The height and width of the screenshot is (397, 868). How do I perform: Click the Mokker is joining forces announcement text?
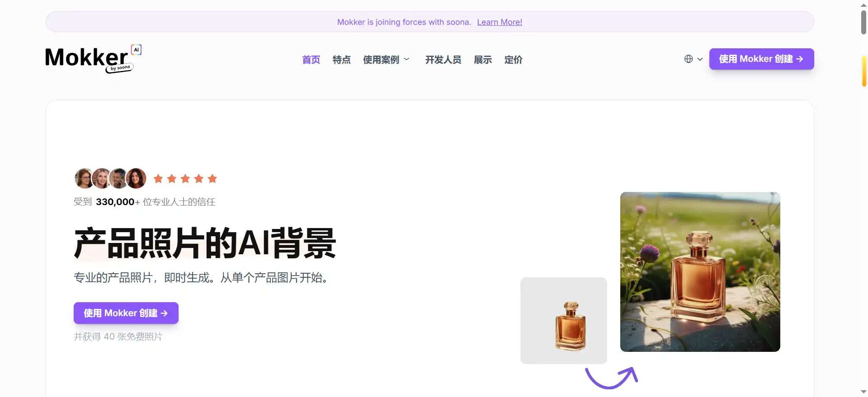click(404, 22)
